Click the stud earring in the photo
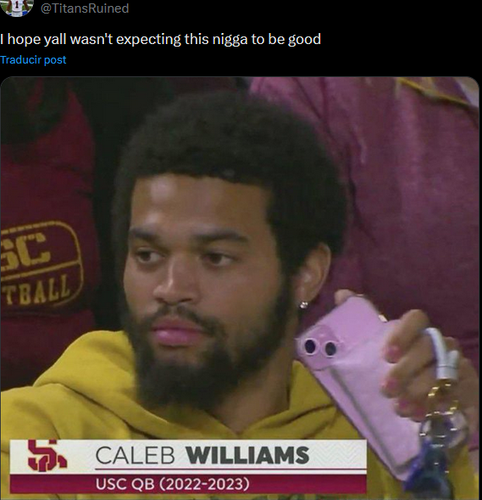This screenshot has height=500, width=482. 303,305
